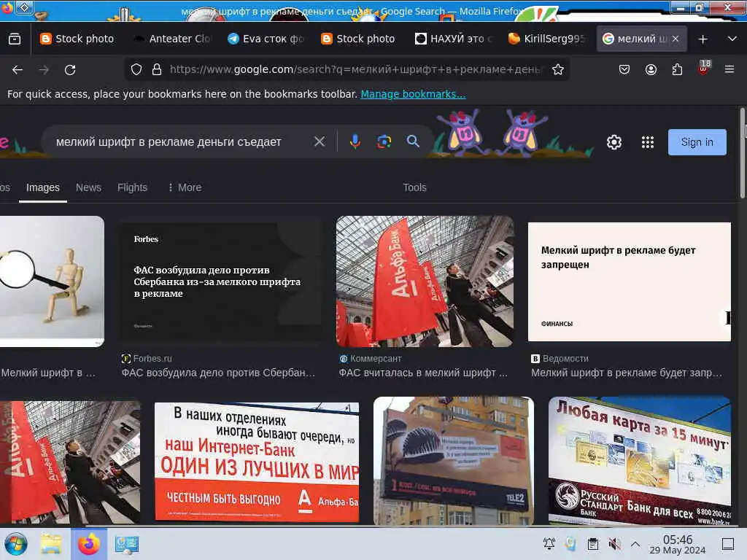
Task: Switch to second Stock photo tab
Action: click(x=358, y=39)
